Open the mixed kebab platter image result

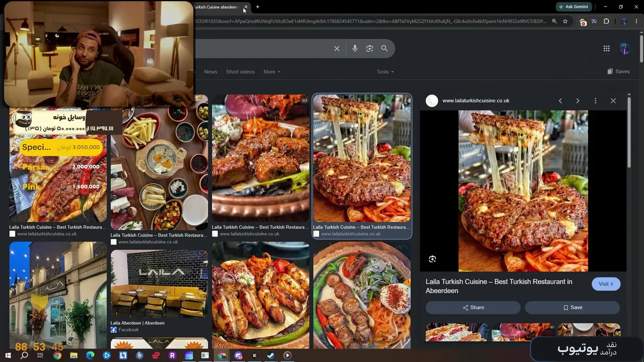click(x=362, y=295)
